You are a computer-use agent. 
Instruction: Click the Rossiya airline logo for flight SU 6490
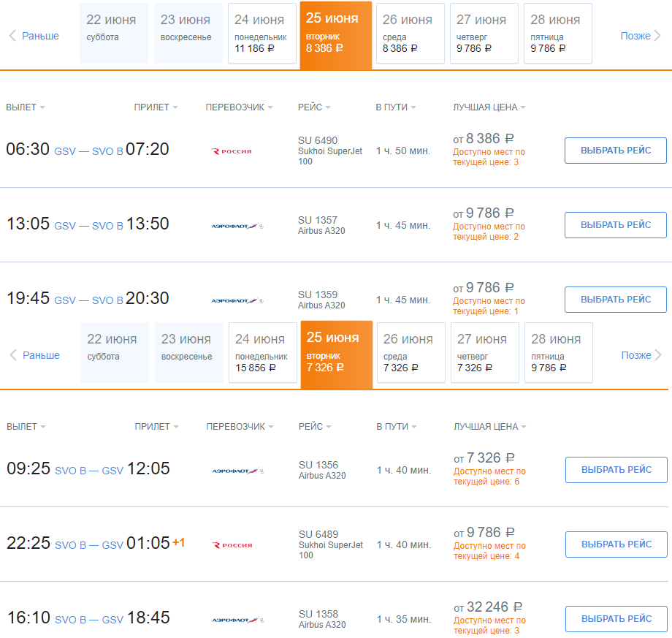point(232,151)
